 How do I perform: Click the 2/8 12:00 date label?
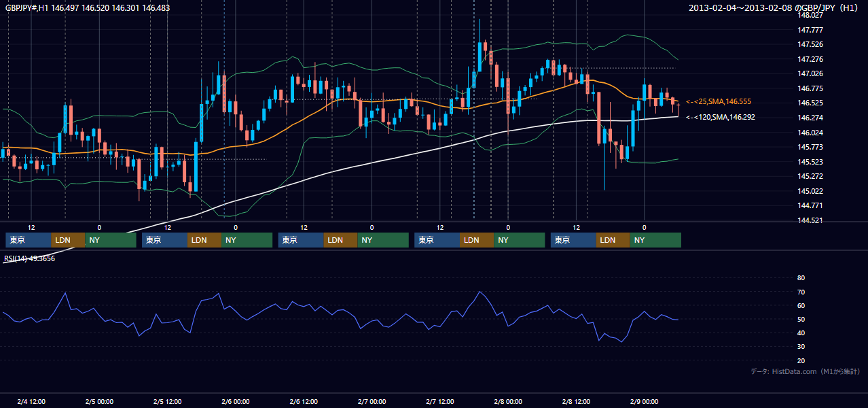(x=576, y=402)
